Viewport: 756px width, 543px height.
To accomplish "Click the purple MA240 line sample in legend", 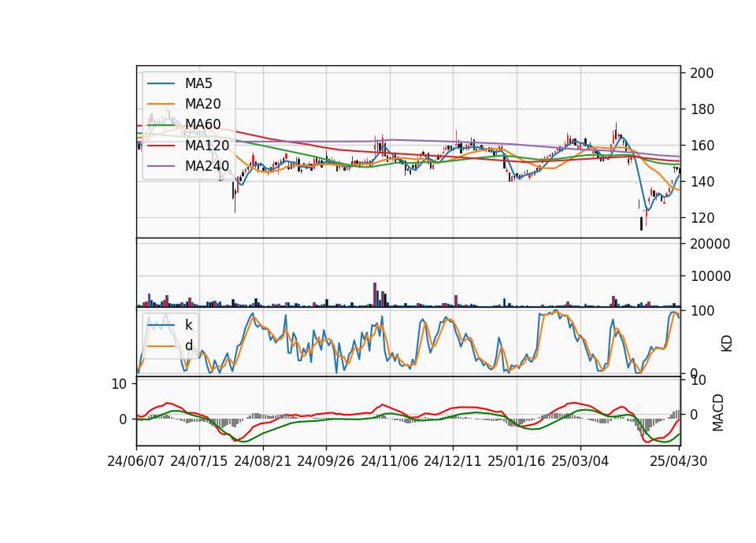I will pos(161,166).
